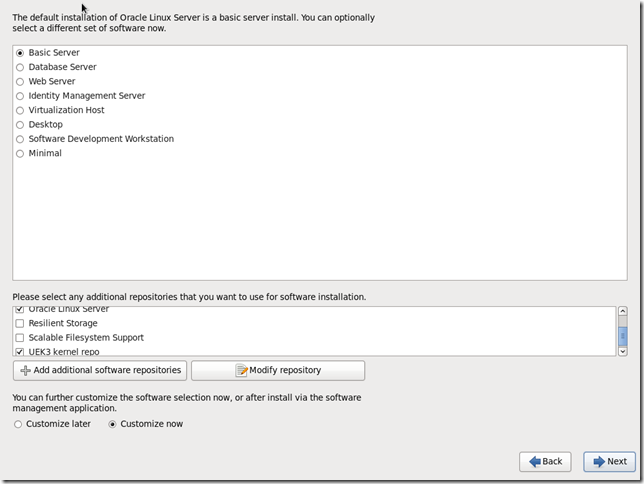Image resolution: width=644 pixels, height=484 pixels.
Task: Select the Customize now radio button
Action: tap(112, 424)
